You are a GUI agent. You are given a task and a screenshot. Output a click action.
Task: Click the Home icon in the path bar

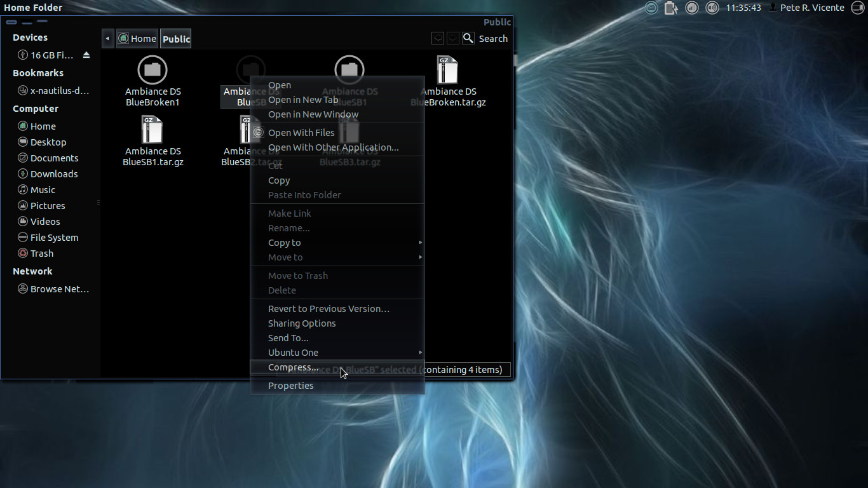[x=123, y=39]
